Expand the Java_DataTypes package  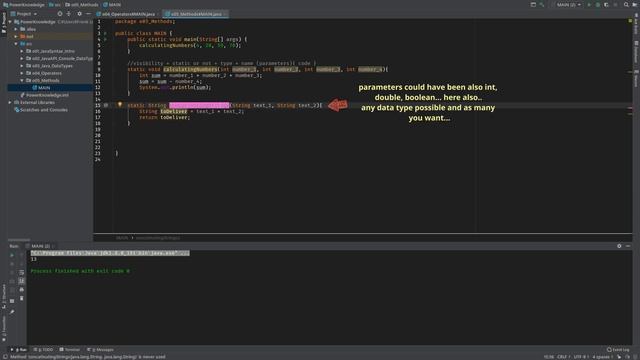tap(22, 66)
